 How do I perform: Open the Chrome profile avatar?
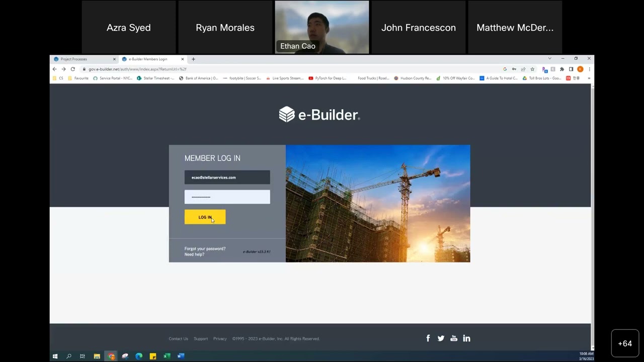pos(580,69)
